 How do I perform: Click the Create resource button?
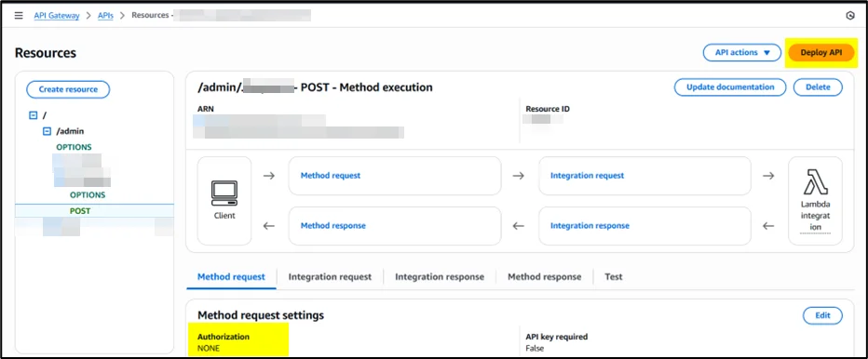point(68,89)
